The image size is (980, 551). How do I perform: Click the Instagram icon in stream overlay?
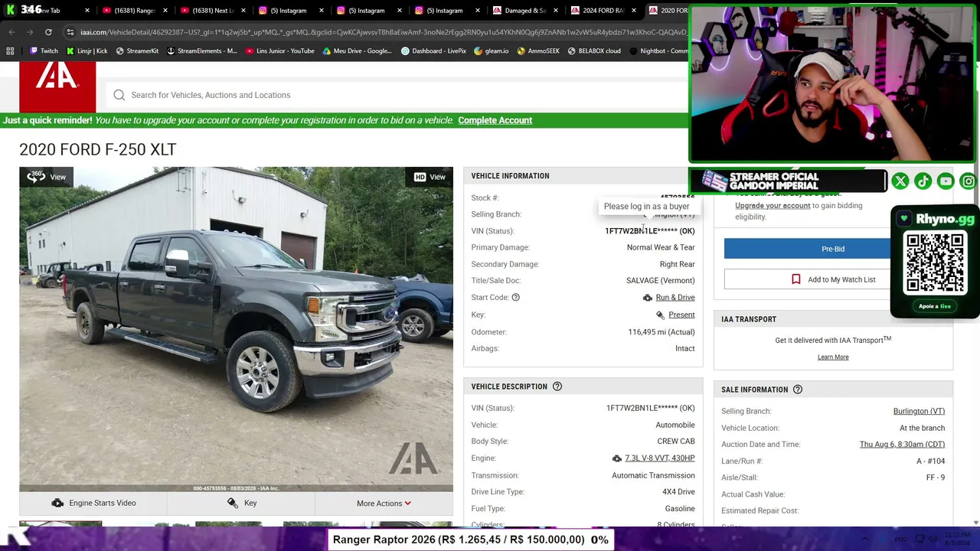pos(969,181)
